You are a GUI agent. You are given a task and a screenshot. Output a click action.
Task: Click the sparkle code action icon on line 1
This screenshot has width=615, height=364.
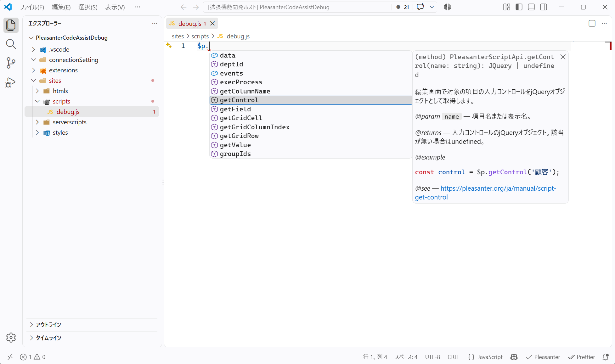pyautogui.click(x=169, y=46)
